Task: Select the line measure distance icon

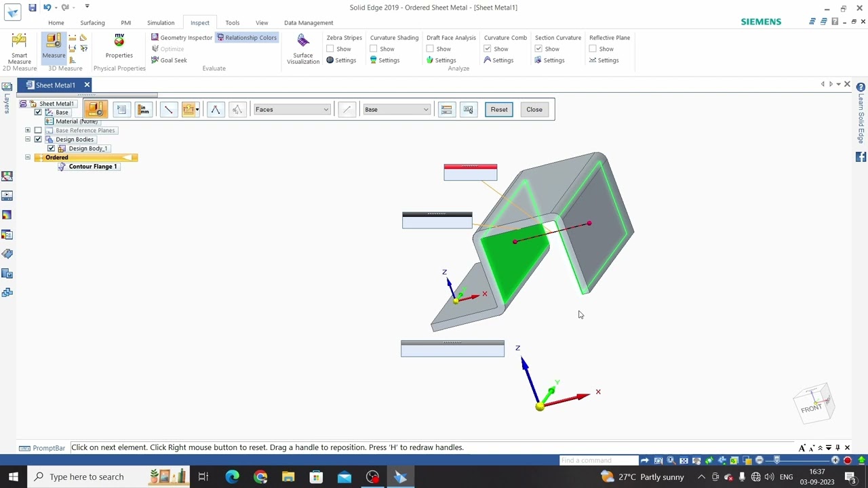Action: pos(168,109)
